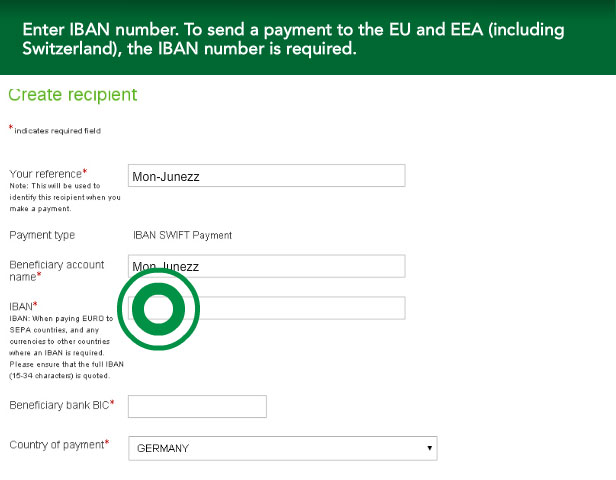Viewport: 616px width, 480px height.
Task: Click the indicates required field note
Action: [57, 130]
